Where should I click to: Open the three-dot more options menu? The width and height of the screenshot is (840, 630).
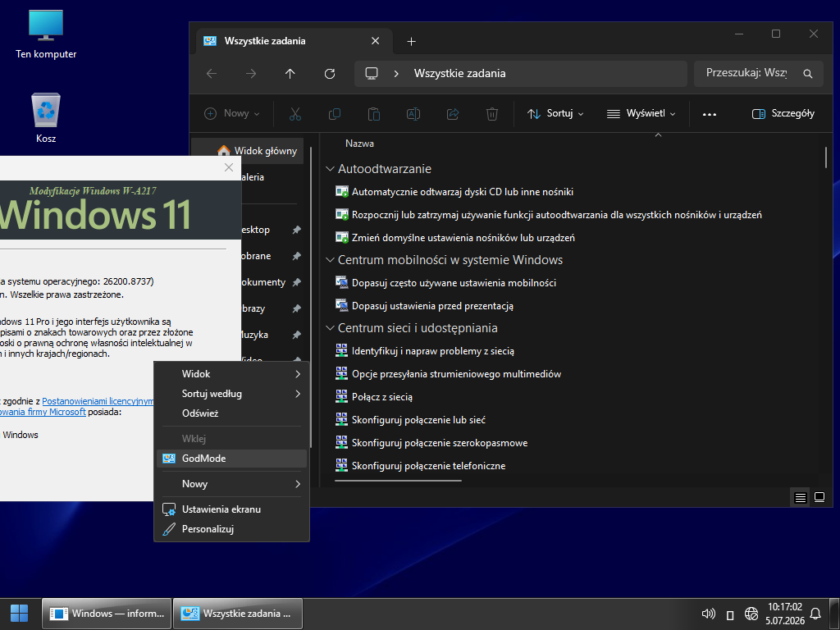710,114
